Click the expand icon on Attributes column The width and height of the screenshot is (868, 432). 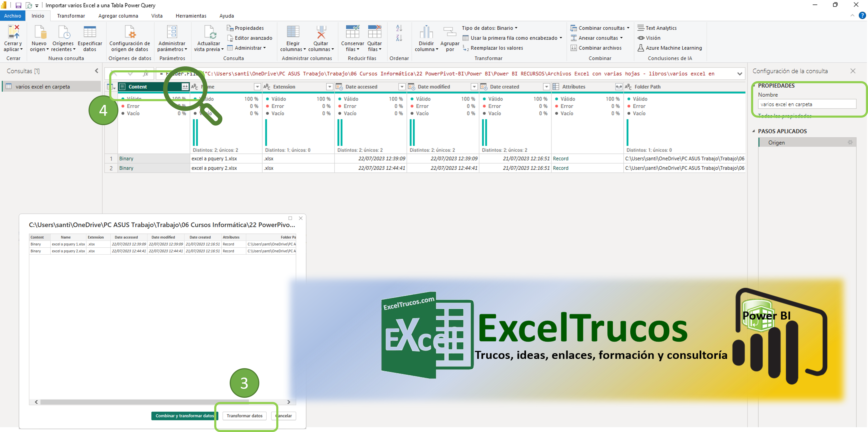tap(619, 87)
